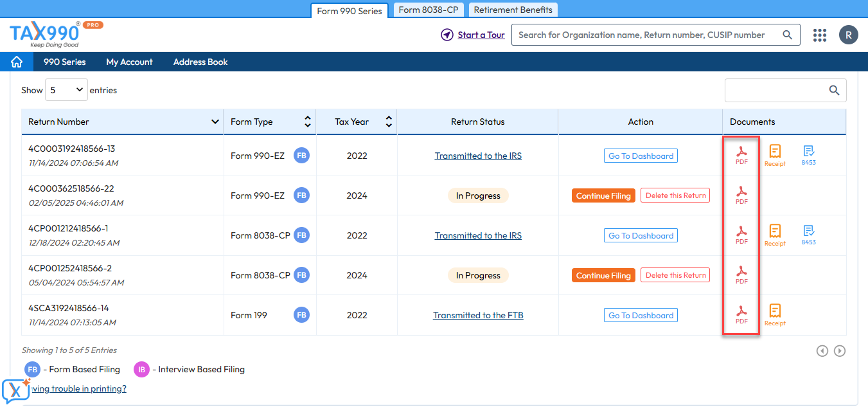Open the 8453 document for Form 8038-CP 2022
The width and height of the screenshot is (868, 407).
[x=808, y=235]
